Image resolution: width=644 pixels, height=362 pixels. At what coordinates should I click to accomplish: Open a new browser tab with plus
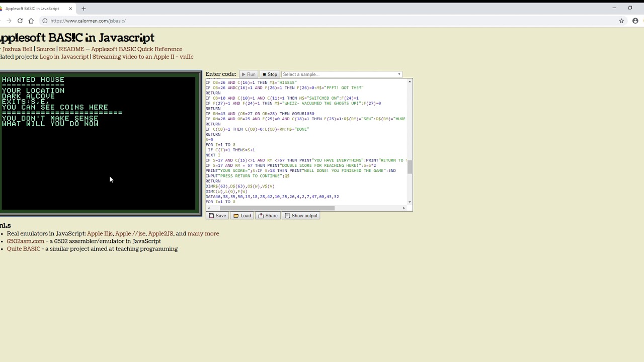(x=84, y=8)
